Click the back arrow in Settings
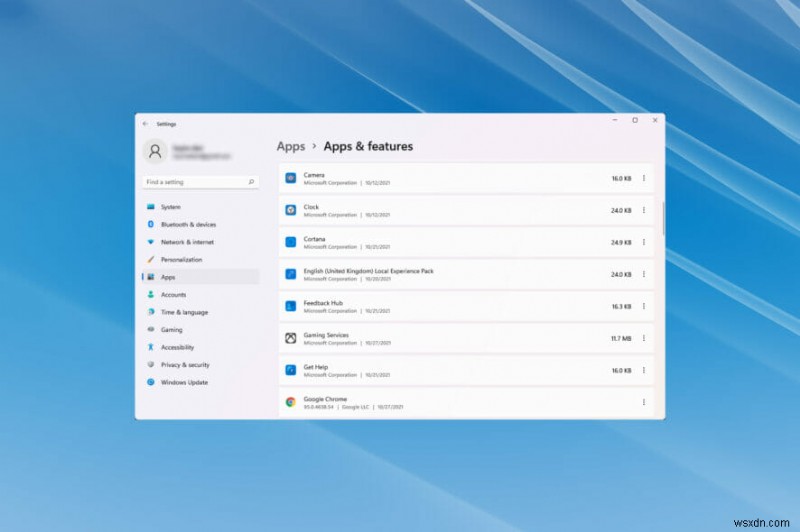The image size is (800, 532). [x=145, y=123]
